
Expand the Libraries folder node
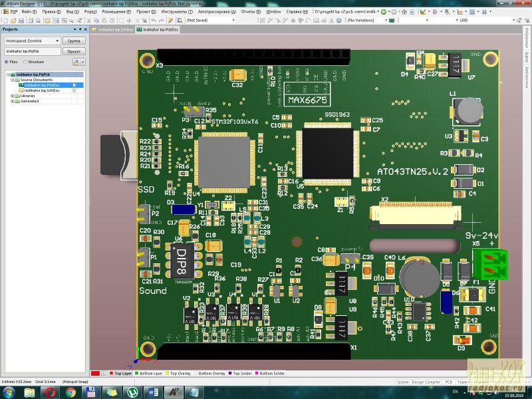[13, 96]
